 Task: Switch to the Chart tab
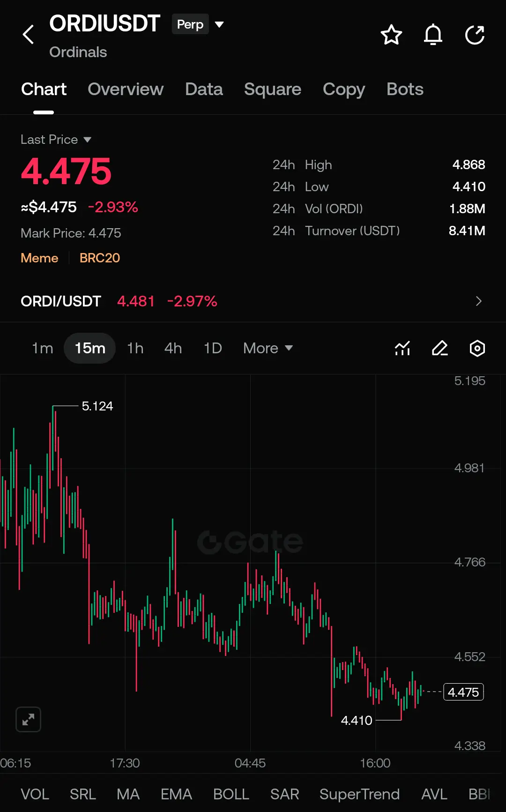coord(44,89)
